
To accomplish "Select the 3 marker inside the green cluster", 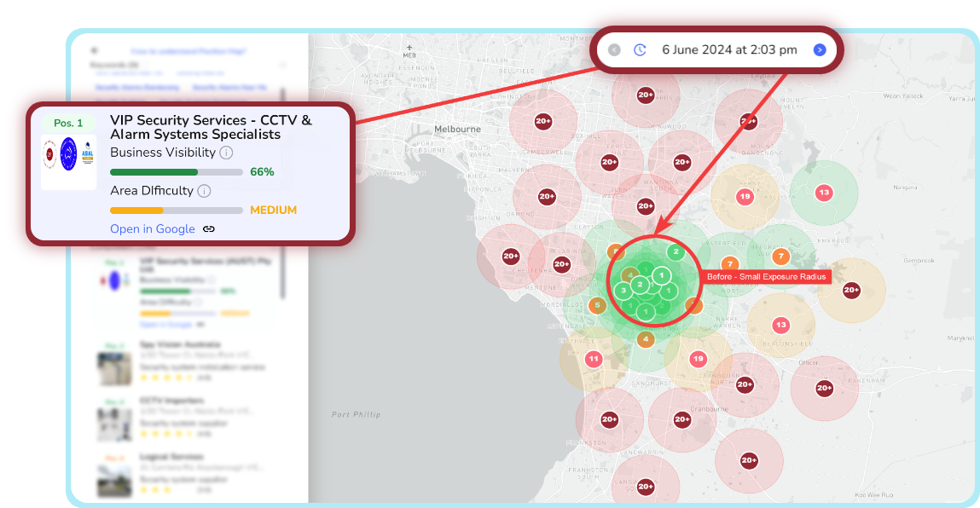I will point(623,291).
